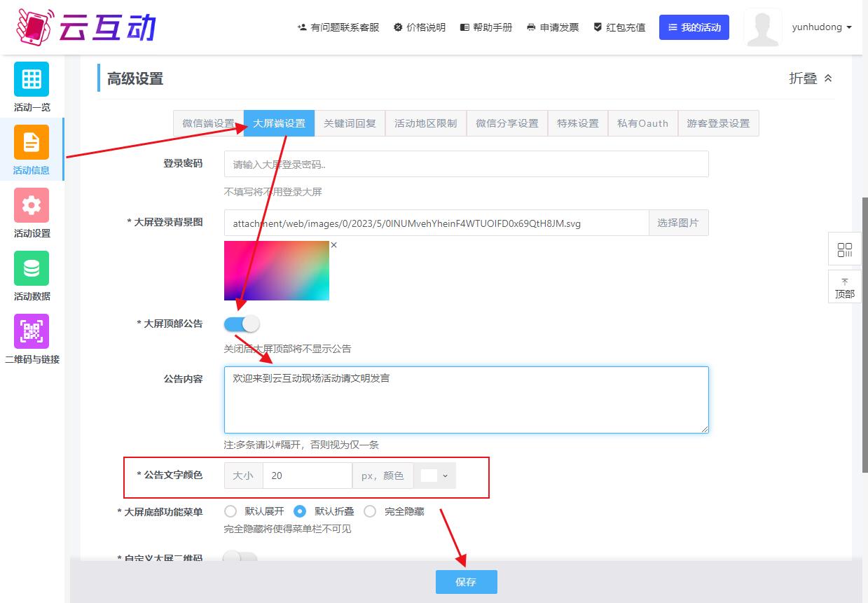Select the 完全隐藏 radio option
This screenshot has height=603, width=868.
point(370,511)
